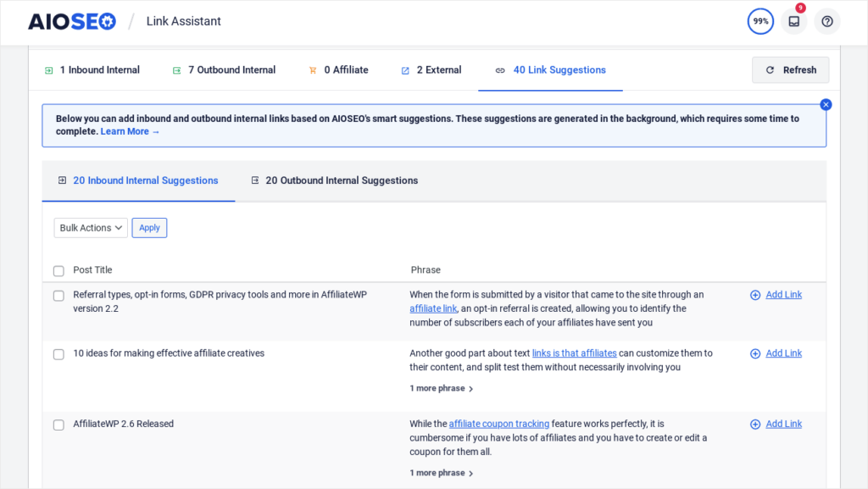Follow the Learn More link
868x489 pixels.
130,131
